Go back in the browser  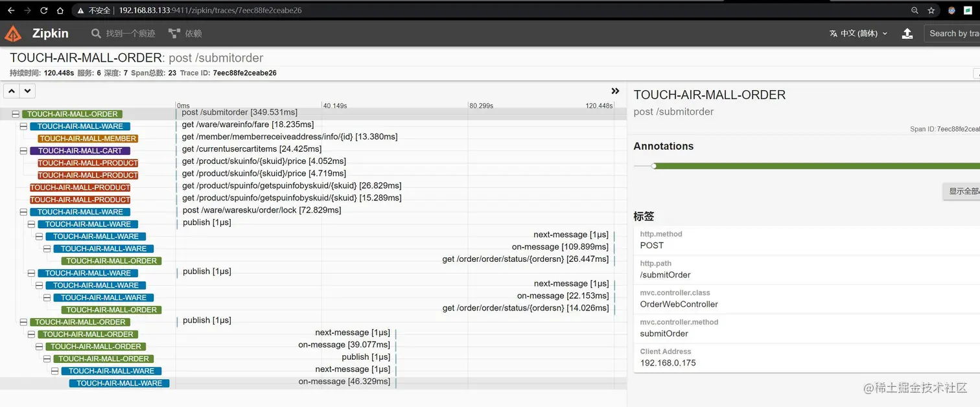pos(11,10)
